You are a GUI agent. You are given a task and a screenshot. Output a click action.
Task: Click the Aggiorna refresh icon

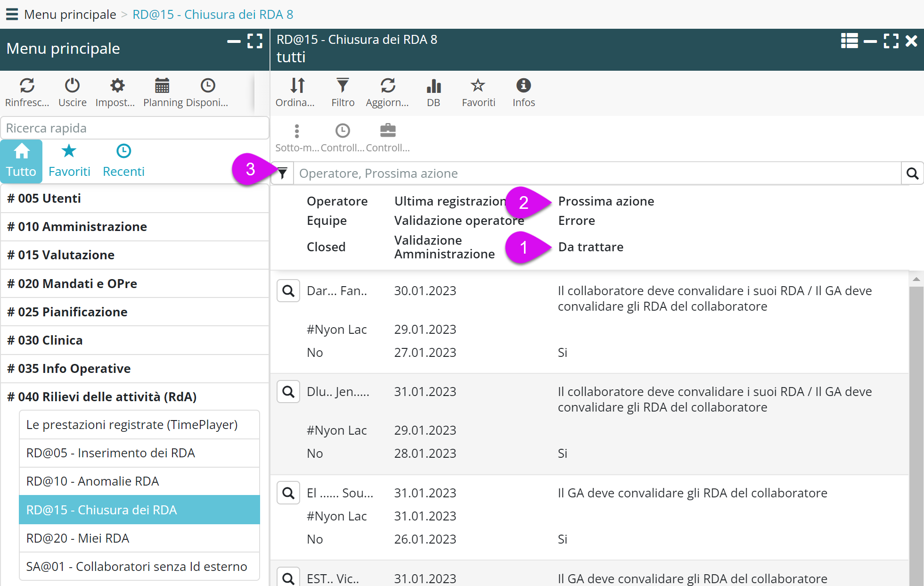387,86
